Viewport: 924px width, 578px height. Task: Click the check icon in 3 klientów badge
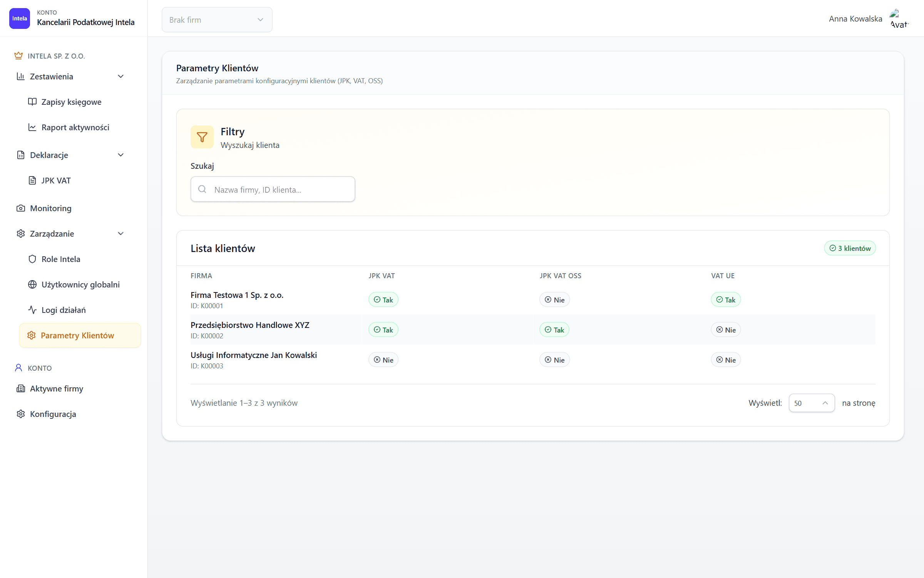(833, 248)
